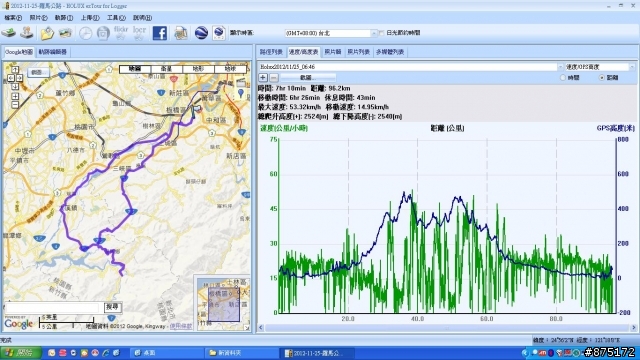Click the chart scrollbar right arrow
The image size is (640, 360).
[633, 327]
